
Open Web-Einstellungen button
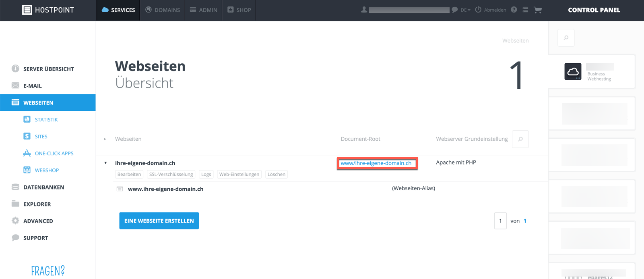point(239,175)
